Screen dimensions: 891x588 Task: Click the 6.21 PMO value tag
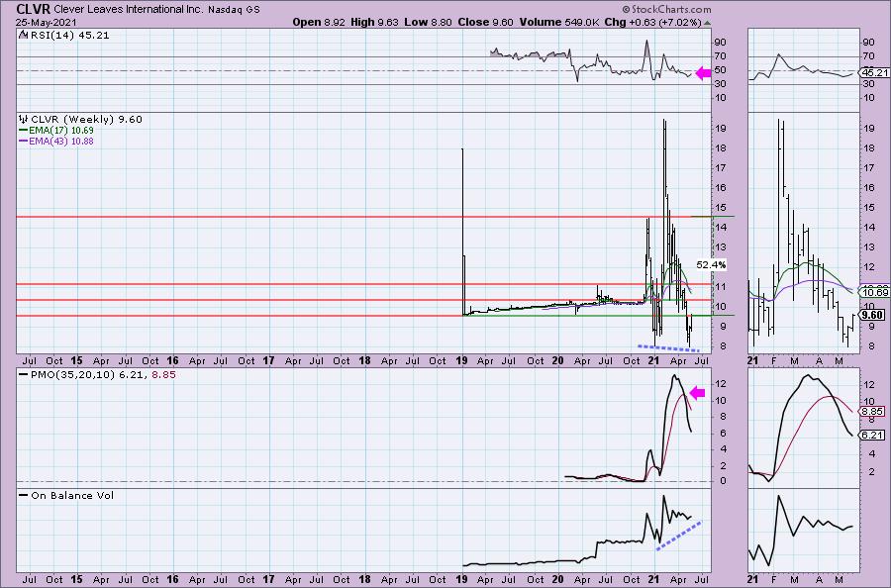[873, 436]
